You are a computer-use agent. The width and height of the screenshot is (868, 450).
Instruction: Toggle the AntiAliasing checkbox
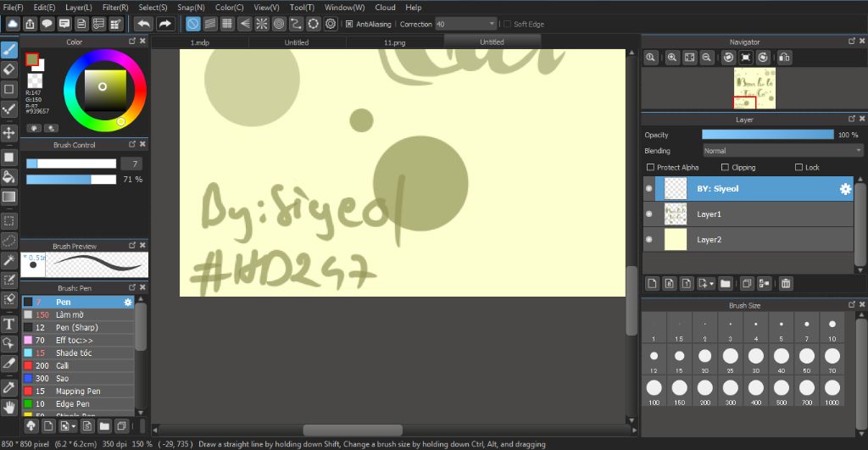[349, 24]
